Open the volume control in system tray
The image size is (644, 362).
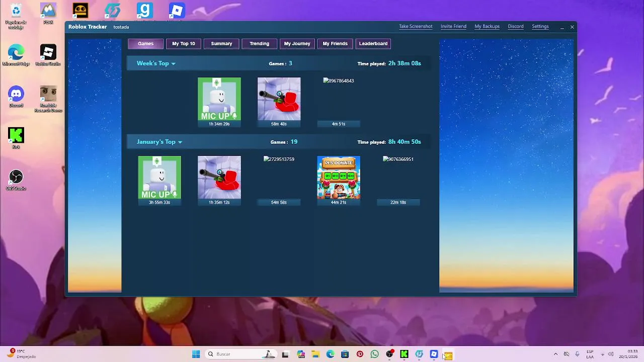[x=610, y=354]
